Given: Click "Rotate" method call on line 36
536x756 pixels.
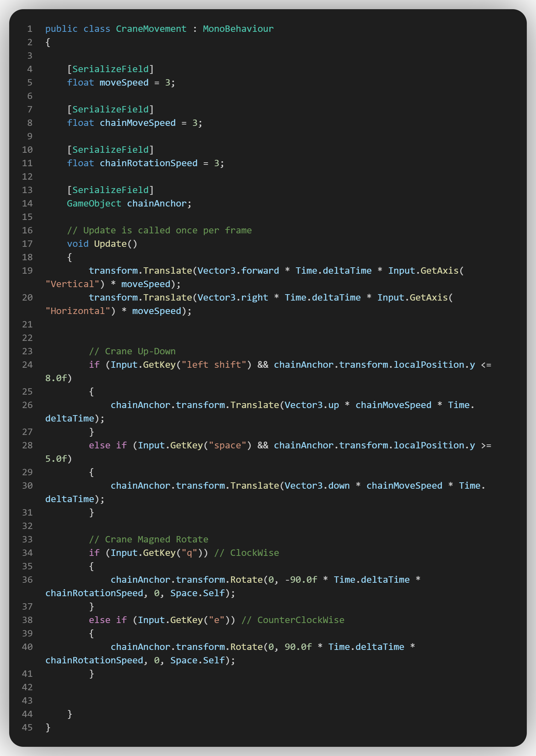Looking at the screenshot, I should [246, 580].
